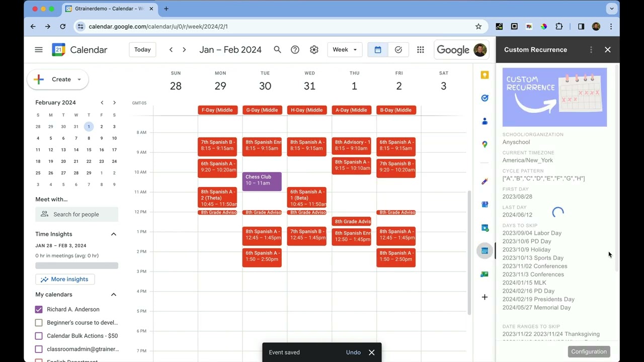Image resolution: width=644 pixels, height=362 pixels.
Task: Open Chess Club event
Action: click(262, 182)
